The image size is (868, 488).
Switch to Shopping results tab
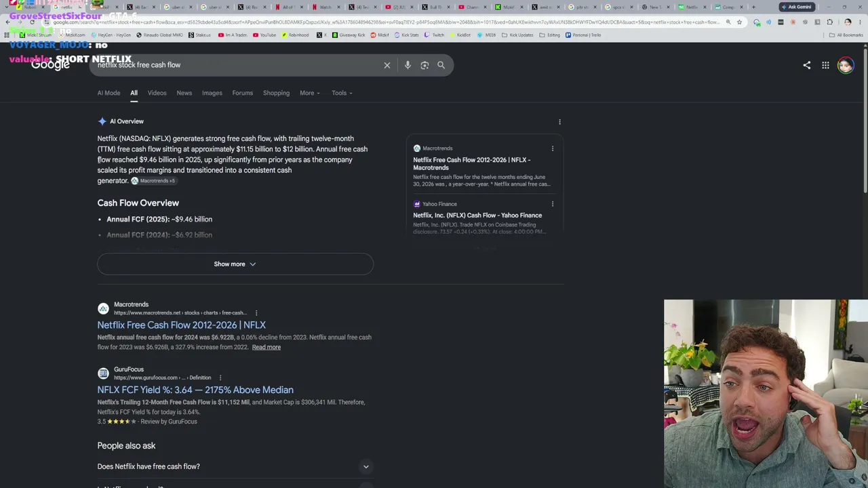(276, 93)
